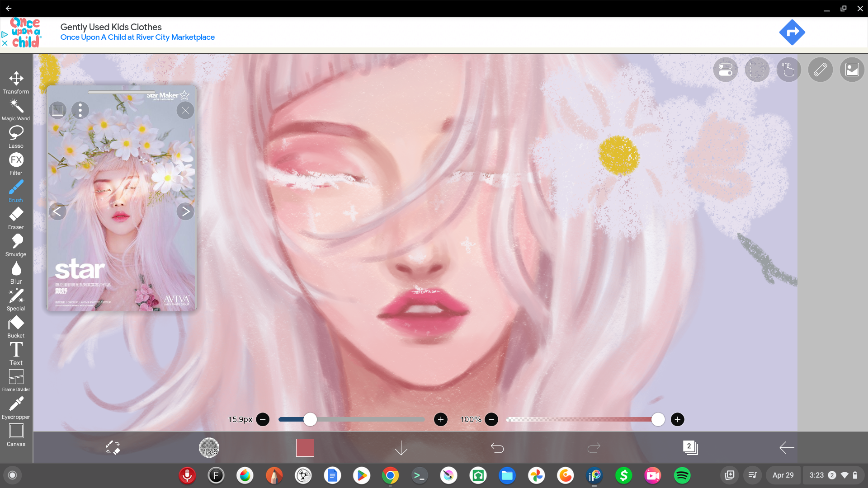Open the FX Filter tool
Image resolution: width=868 pixels, height=488 pixels.
pyautogui.click(x=16, y=164)
